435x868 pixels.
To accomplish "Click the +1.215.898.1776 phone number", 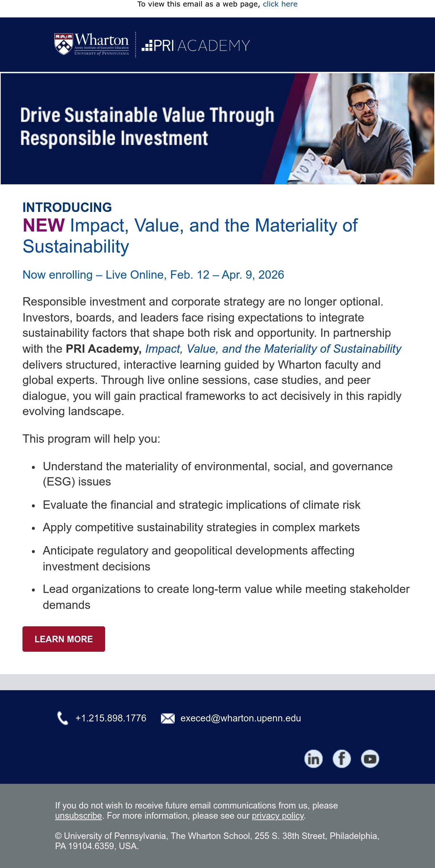I will [111, 718].
